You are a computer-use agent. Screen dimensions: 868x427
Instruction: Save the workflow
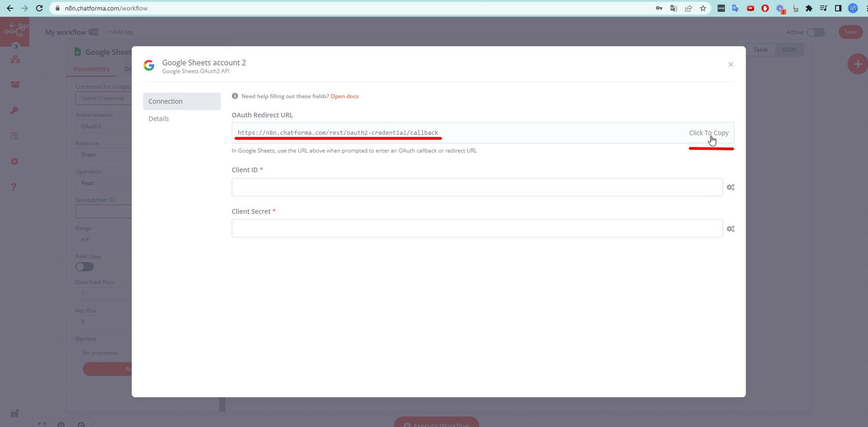click(850, 32)
